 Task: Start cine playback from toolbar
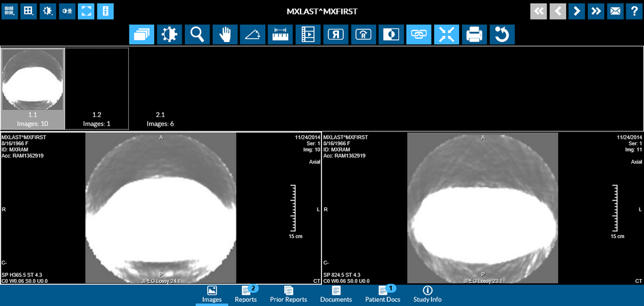point(308,35)
